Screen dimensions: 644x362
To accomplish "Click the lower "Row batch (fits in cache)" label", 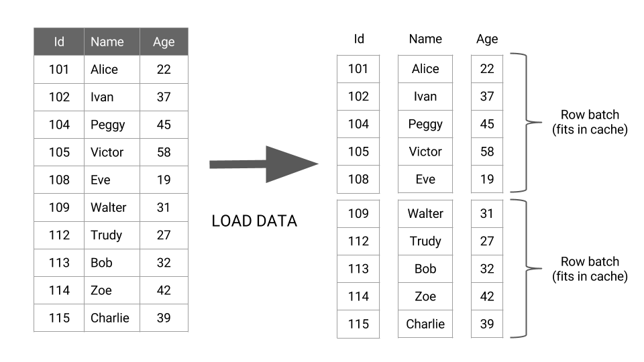I will click(590, 269).
